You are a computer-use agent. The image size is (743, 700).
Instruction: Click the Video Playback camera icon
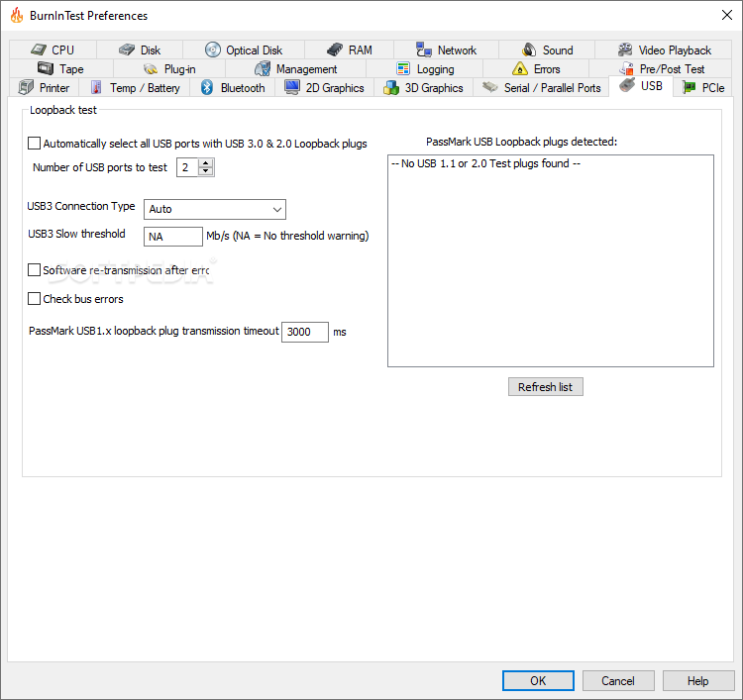(625, 50)
